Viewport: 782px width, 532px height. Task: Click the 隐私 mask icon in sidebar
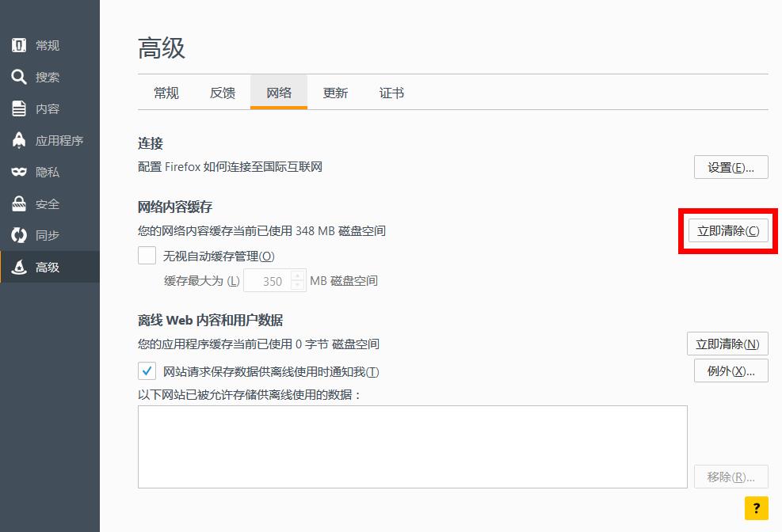coord(19,172)
